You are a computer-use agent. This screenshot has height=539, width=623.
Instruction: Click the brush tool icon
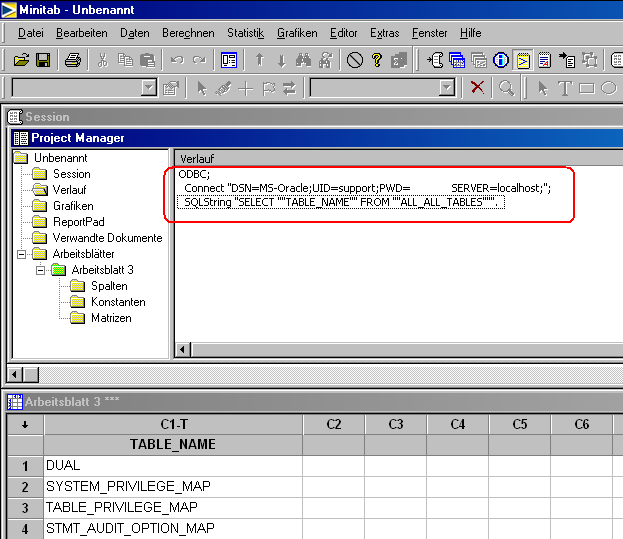tap(224, 88)
